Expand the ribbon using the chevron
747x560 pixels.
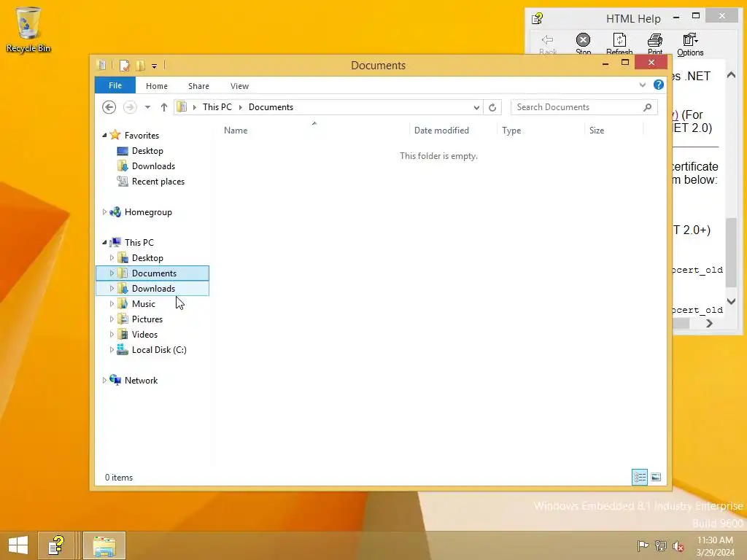coord(643,85)
